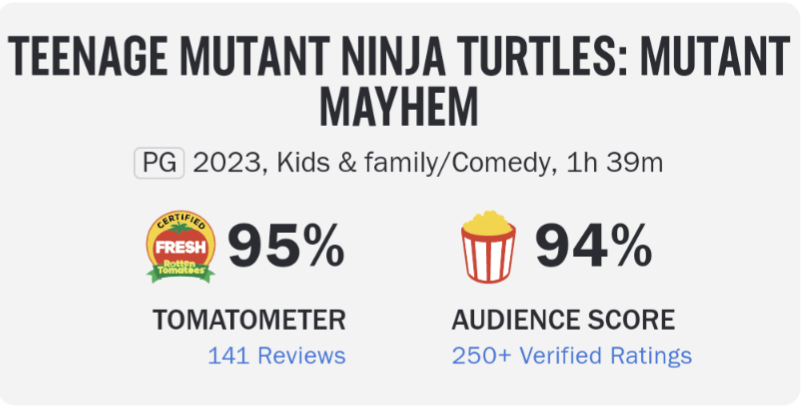Click the popcorn bucket audience icon

tap(488, 247)
